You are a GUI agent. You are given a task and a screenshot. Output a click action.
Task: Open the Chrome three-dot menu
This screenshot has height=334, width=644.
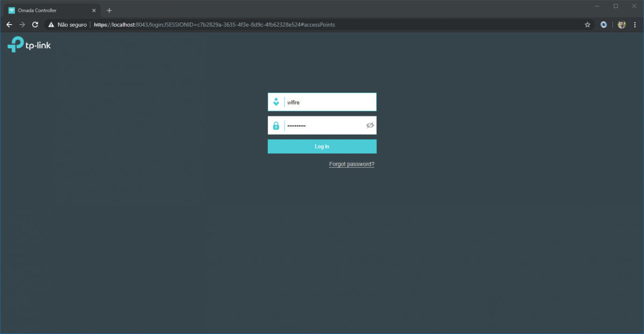tap(635, 24)
